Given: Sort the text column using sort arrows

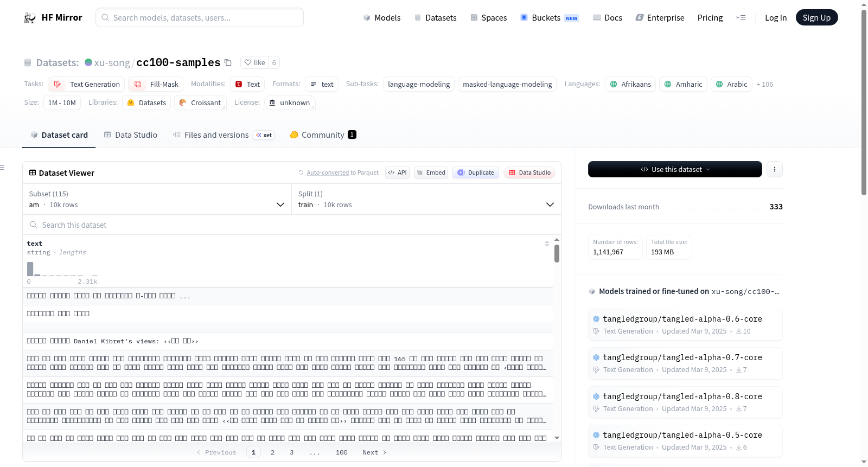Looking at the screenshot, I should (x=547, y=244).
